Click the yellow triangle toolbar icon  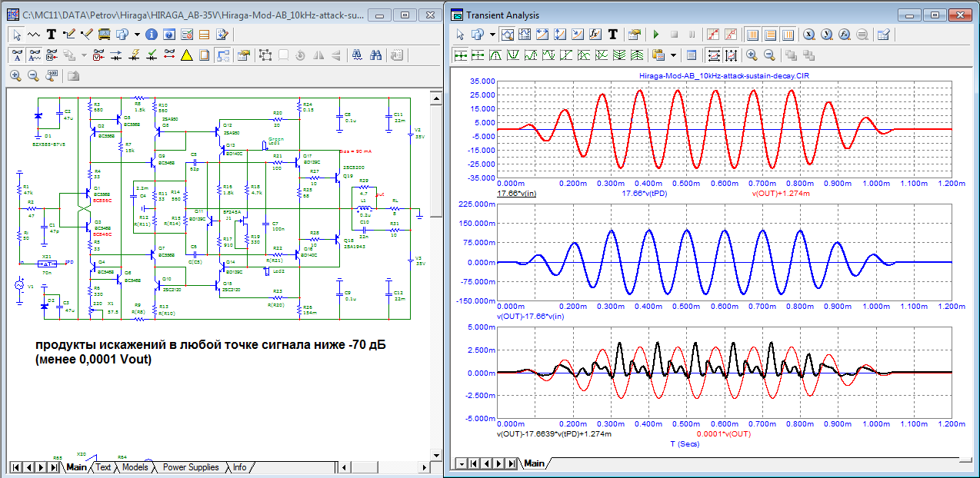pyautogui.click(x=186, y=55)
